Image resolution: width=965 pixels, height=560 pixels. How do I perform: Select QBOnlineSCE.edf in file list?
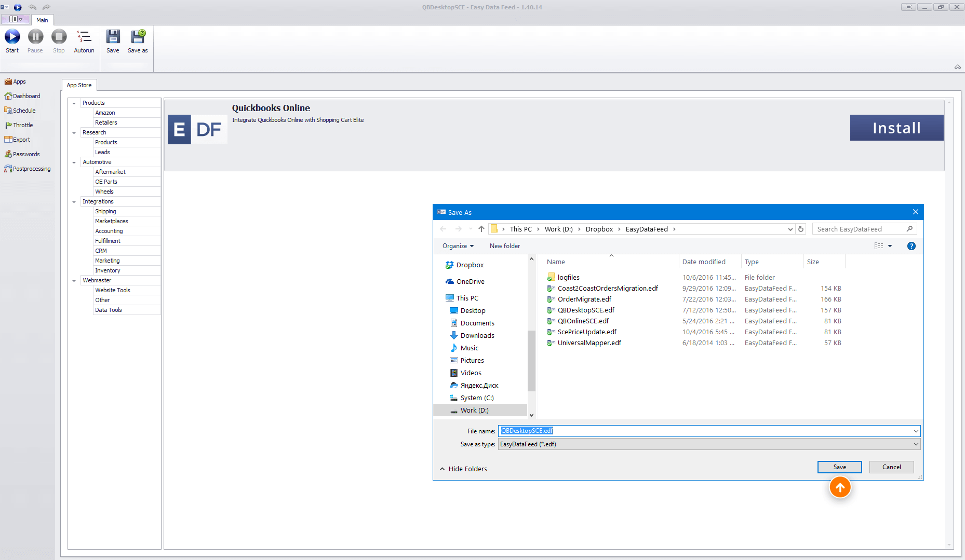point(583,321)
